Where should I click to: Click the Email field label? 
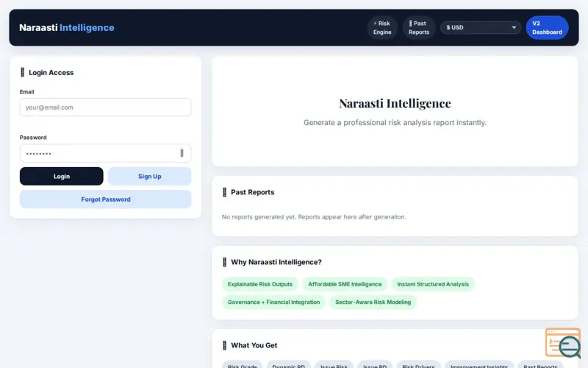tap(26, 92)
